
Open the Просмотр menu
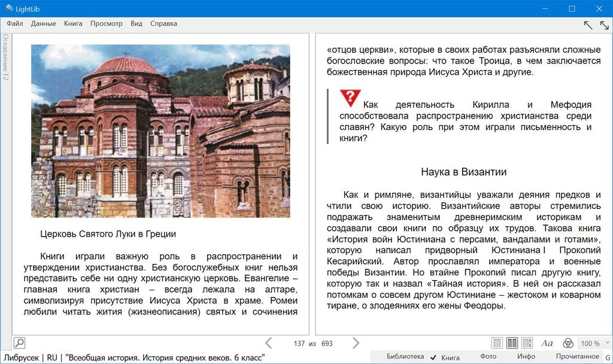pos(106,24)
